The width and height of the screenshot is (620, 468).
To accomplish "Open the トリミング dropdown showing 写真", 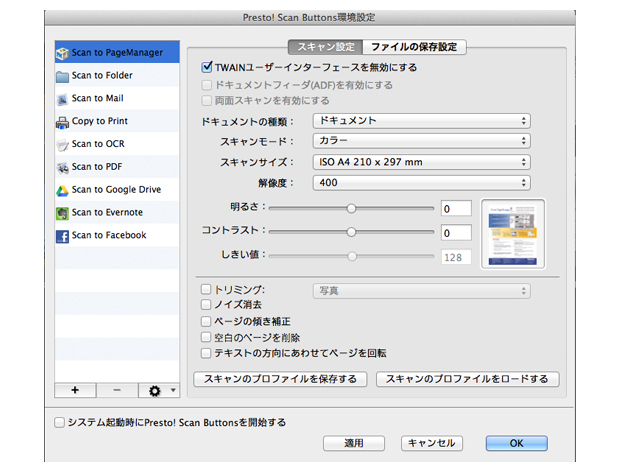I will 422,291.
